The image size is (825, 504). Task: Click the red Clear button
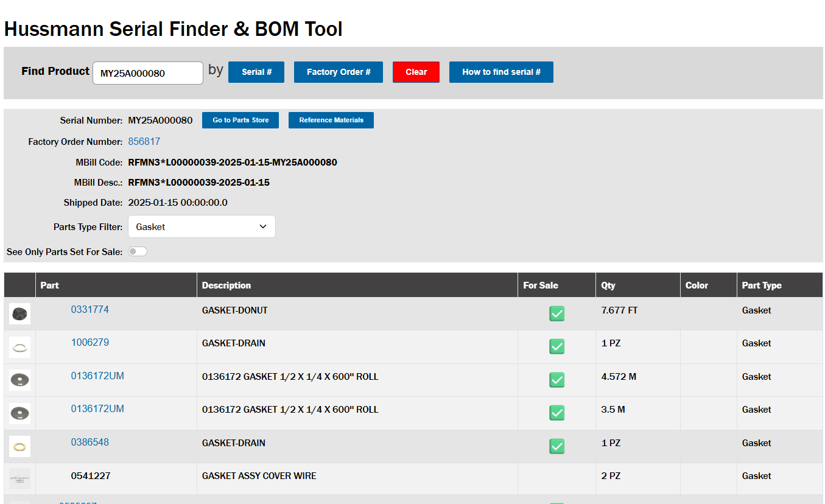tap(416, 72)
